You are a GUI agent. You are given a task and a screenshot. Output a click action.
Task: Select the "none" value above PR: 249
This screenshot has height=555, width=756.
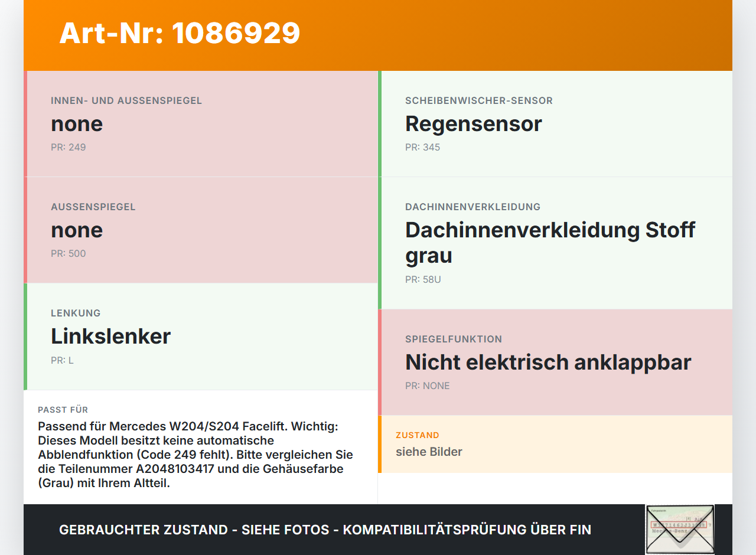click(x=77, y=124)
